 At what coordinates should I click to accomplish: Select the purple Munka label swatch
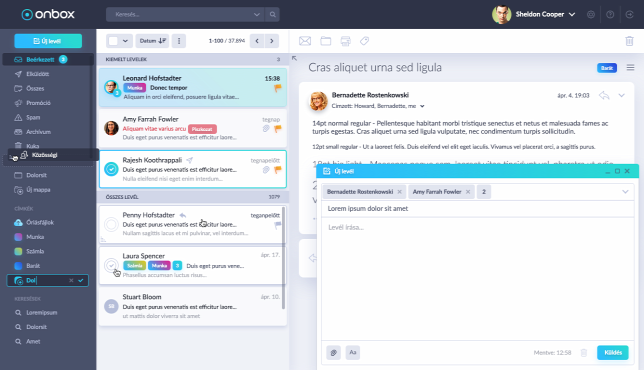click(x=18, y=237)
